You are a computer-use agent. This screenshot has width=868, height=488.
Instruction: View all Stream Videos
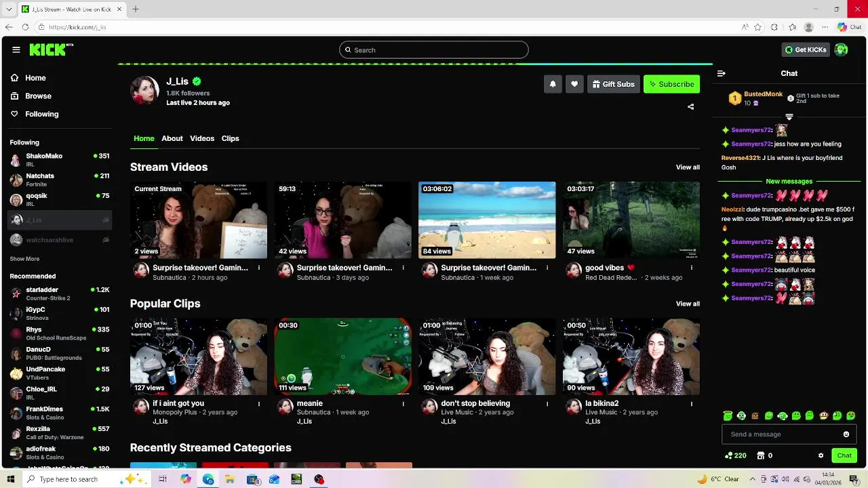pyautogui.click(x=688, y=167)
